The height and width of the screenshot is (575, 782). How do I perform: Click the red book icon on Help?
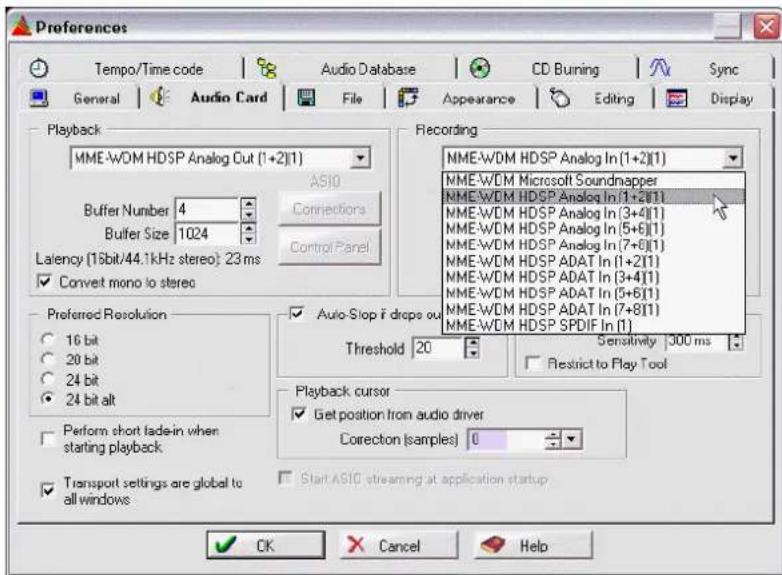(493, 545)
